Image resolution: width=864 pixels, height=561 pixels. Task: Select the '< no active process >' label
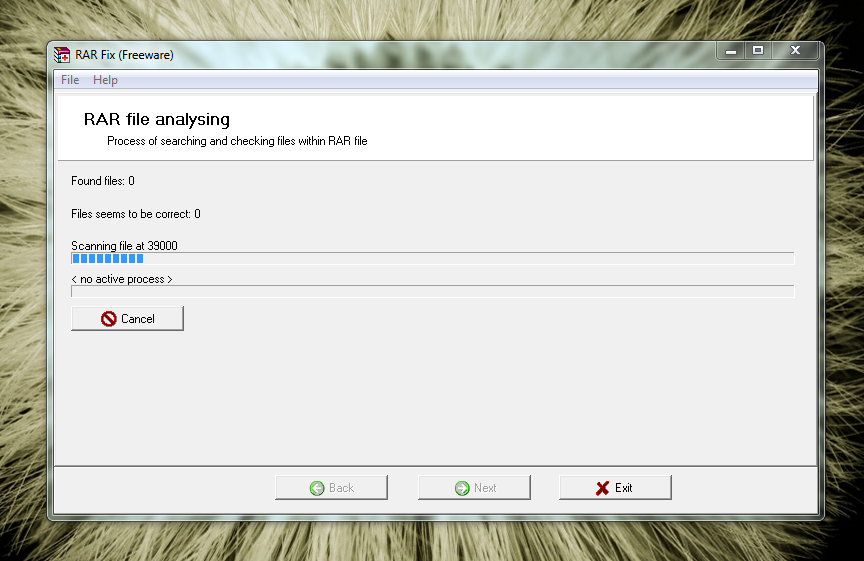(122, 279)
